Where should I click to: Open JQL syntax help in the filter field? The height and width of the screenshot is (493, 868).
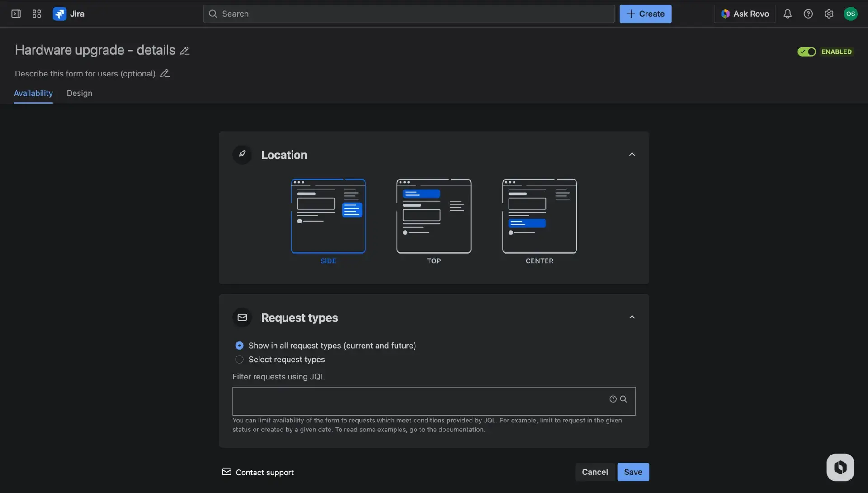pos(613,399)
